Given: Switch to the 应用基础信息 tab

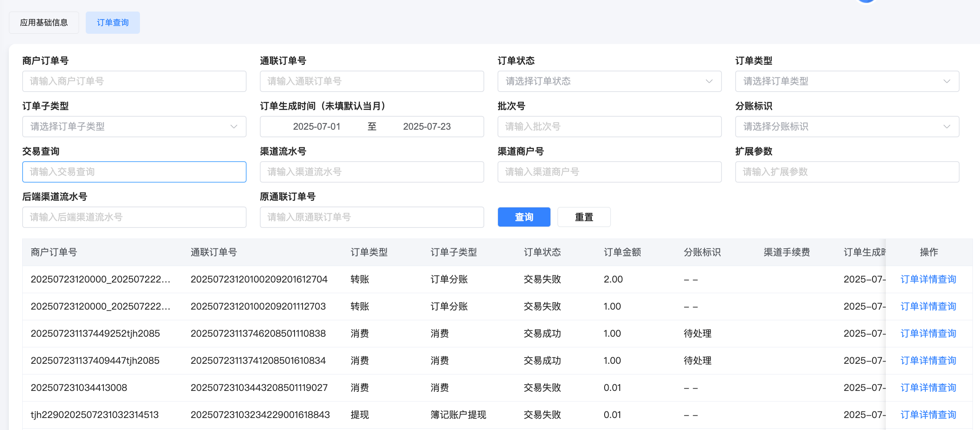Looking at the screenshot, I should pos(44,23).
